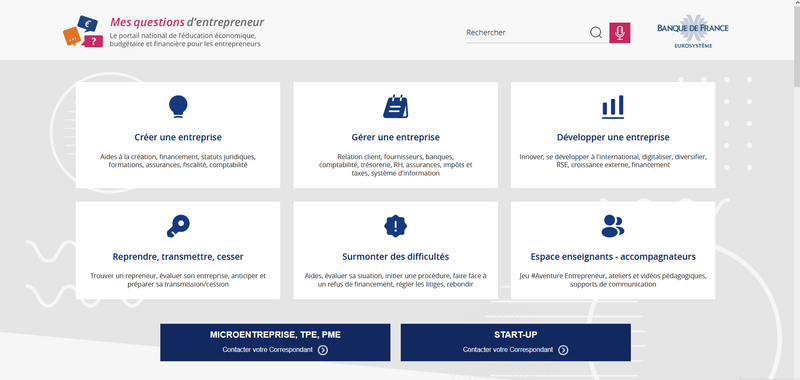The height and width of the screenshot is (380, 800).
Task: Click the arrow circle in the Microentreprise, TPE, PME button
Action: pyautogui.click(x=323, y=350)
